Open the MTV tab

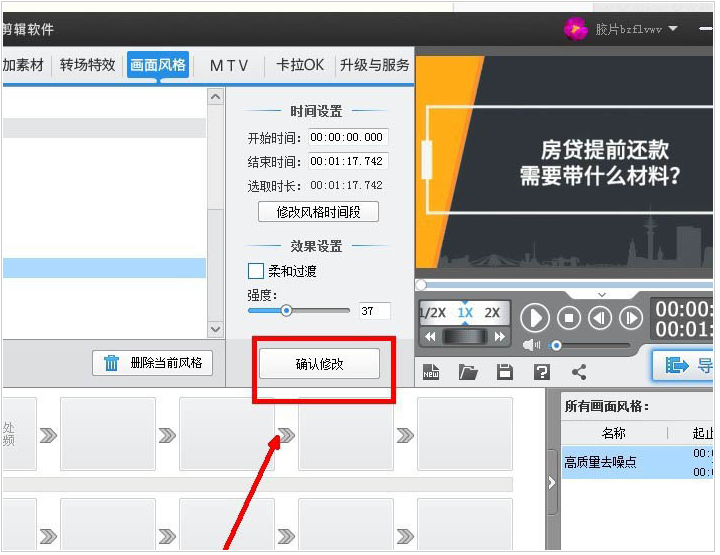click(x=229, y=65)
